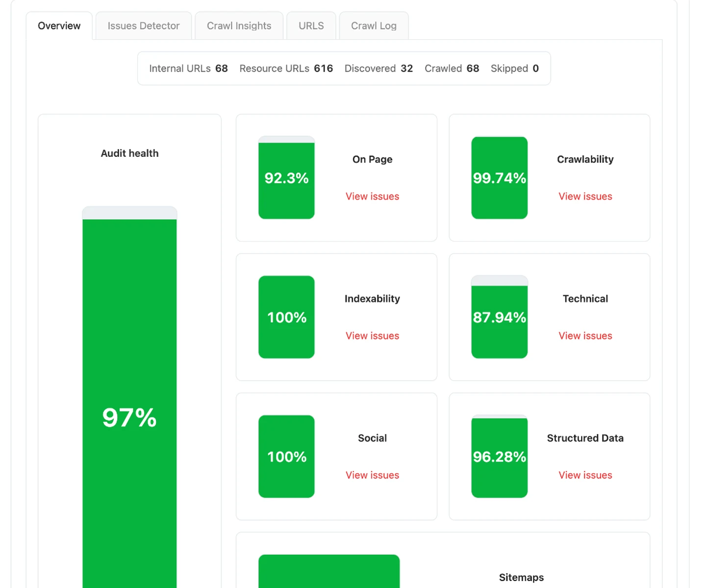View issues for Structured Data
The height and width of the screenshot is (588, 706).
pos(585,475)
